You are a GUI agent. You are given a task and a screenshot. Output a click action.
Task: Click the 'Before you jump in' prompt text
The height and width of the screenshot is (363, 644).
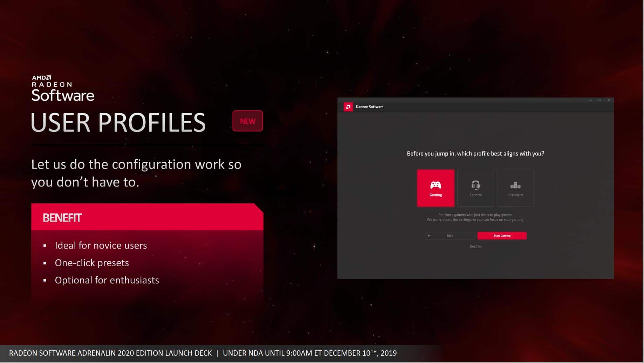point(475,154)
